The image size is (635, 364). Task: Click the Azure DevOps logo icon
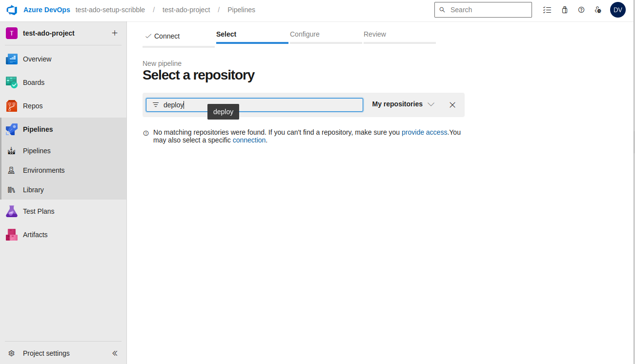click(x=12, y=10)
